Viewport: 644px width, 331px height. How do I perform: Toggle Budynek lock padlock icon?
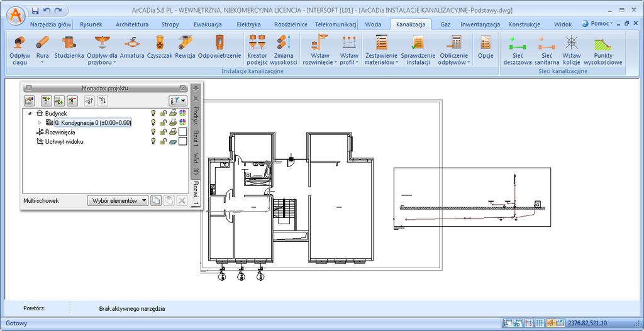163,113
